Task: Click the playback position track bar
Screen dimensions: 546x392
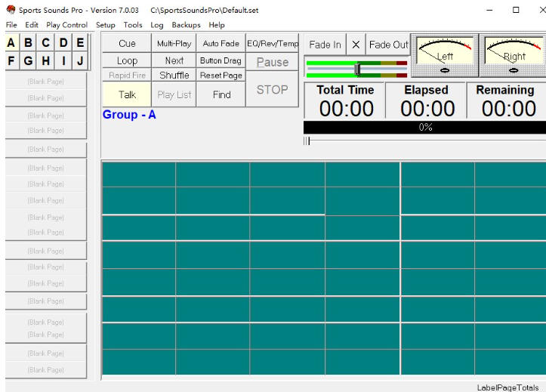Action: [x=423, y=140]
